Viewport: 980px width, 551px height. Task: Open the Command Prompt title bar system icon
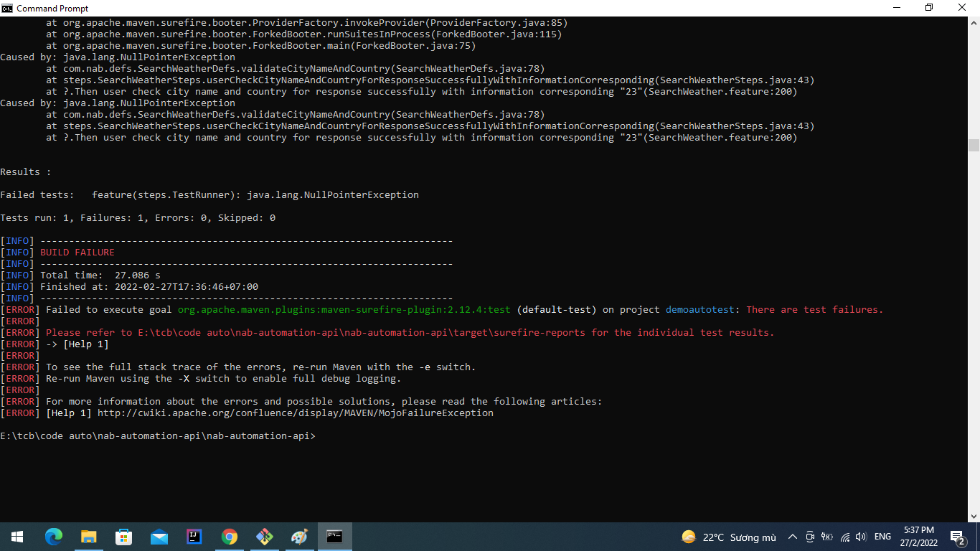(x=7, y=8)
